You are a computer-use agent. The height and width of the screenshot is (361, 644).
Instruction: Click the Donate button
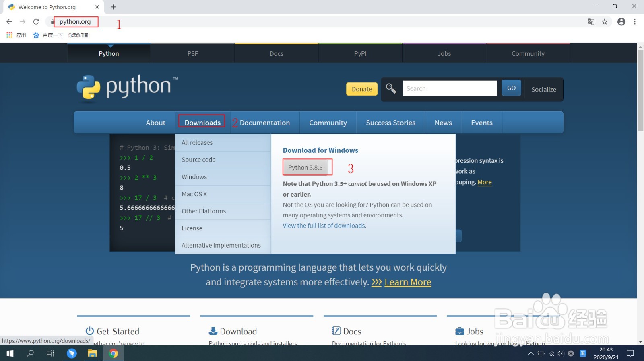[x=362, y=89]
